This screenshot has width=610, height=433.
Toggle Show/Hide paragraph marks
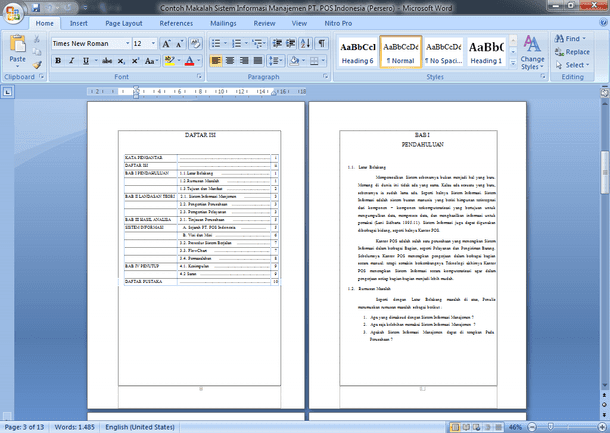[322, 43]
